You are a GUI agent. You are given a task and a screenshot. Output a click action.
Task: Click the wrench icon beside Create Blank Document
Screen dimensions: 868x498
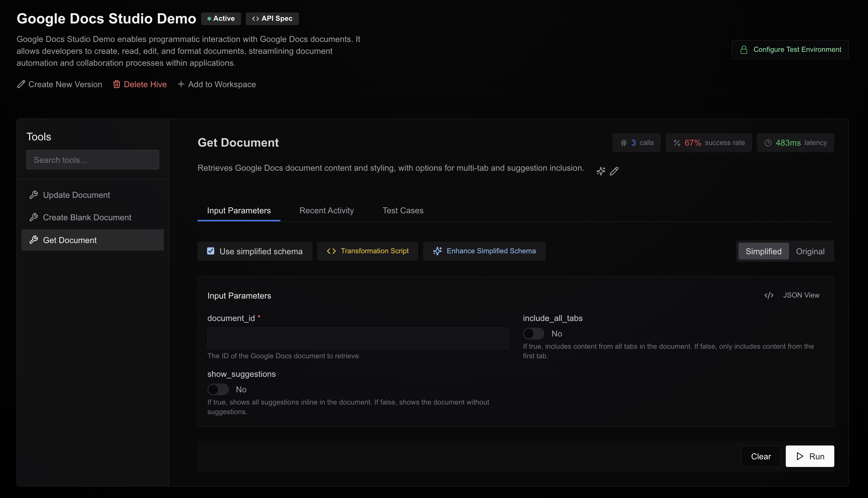click(34, 217)
